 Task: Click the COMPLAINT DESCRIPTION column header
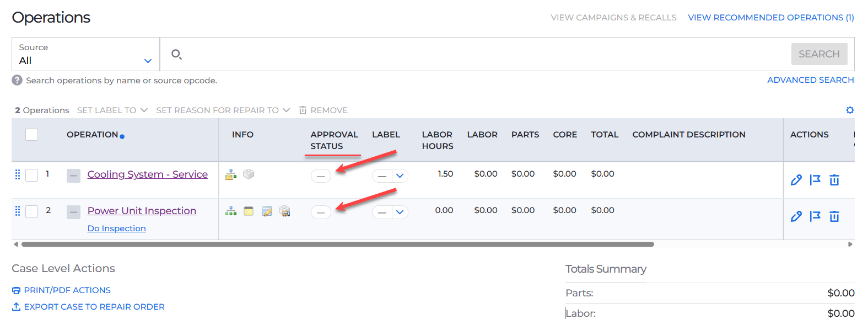(x=689, y=135)
